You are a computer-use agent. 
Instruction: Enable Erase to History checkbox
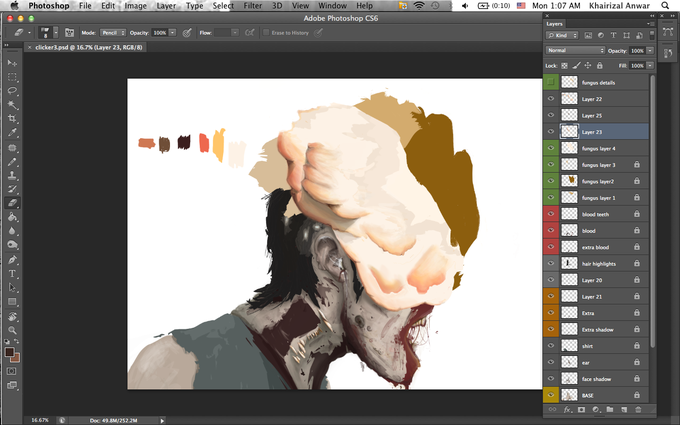266,33
